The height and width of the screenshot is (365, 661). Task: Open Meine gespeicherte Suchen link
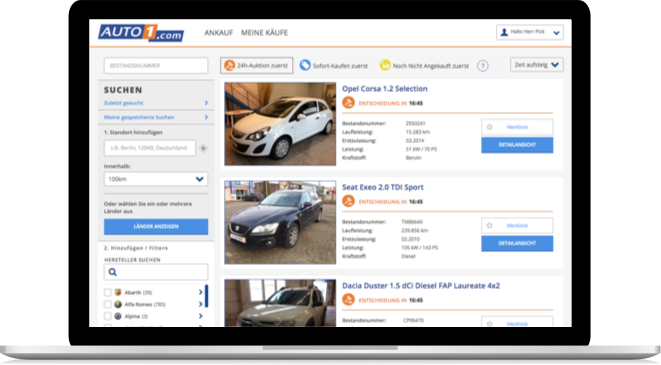click(x=139, y=117)
